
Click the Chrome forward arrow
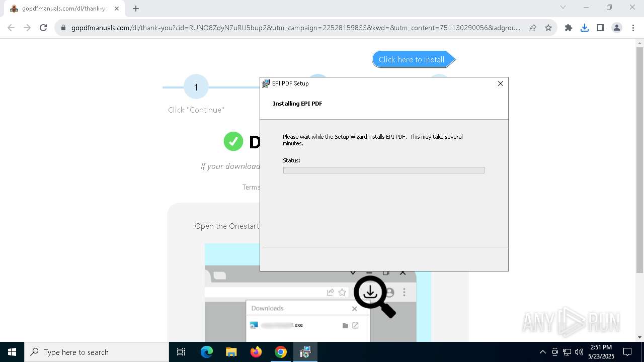tap(27, 28)
